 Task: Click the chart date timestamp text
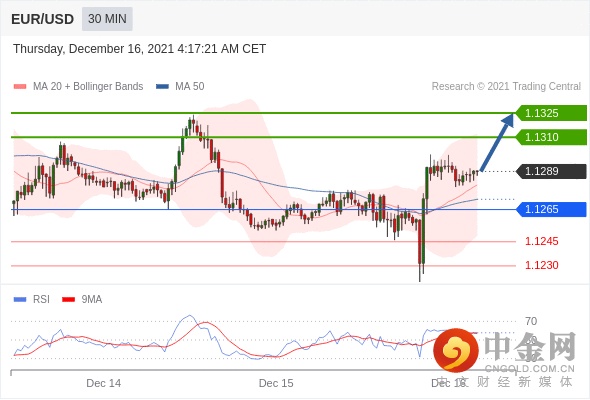point(140,49)
